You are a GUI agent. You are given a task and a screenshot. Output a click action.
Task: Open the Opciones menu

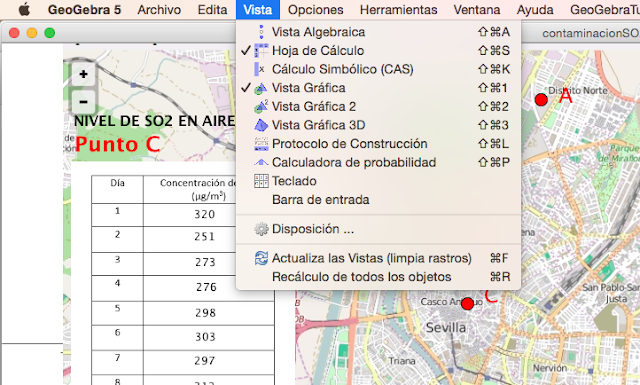click(x=316, y=9)
